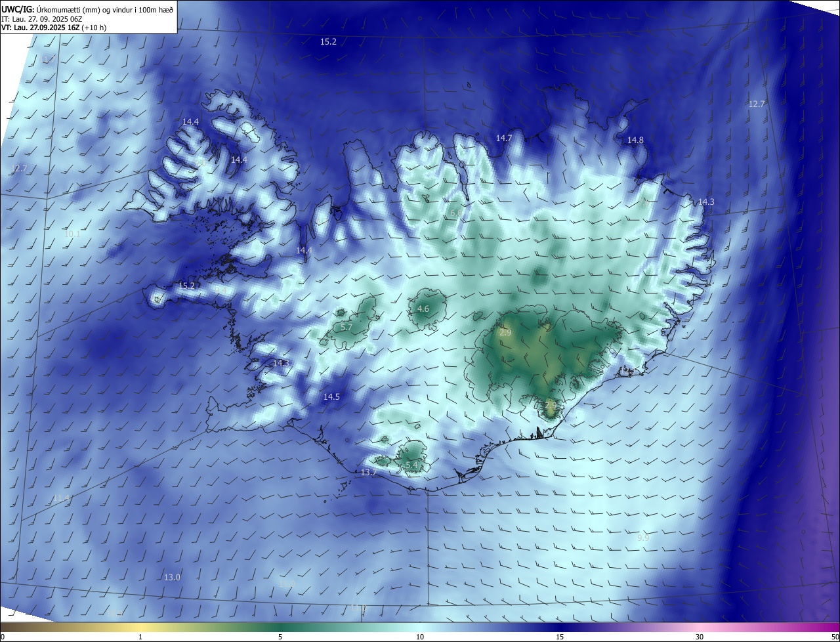Viewport: 840px width, 642px height.
Task: Click the "15" tick on the color scale
Action: point(560,637)
